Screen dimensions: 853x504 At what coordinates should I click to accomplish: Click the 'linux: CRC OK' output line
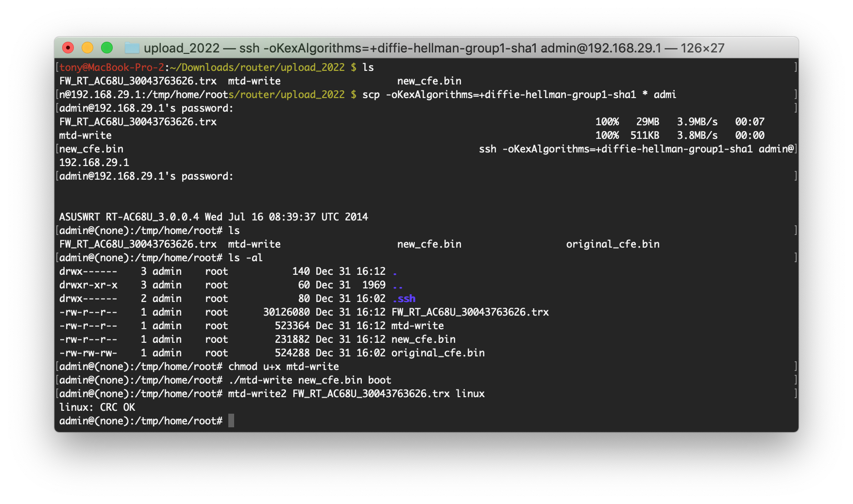pyautogui.click(x=97, y=407)
